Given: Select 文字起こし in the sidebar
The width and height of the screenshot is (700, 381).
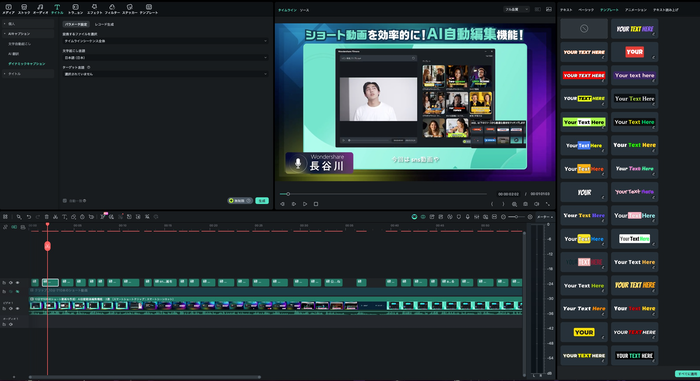Looking at the screenshot, I should coord(19,44).
